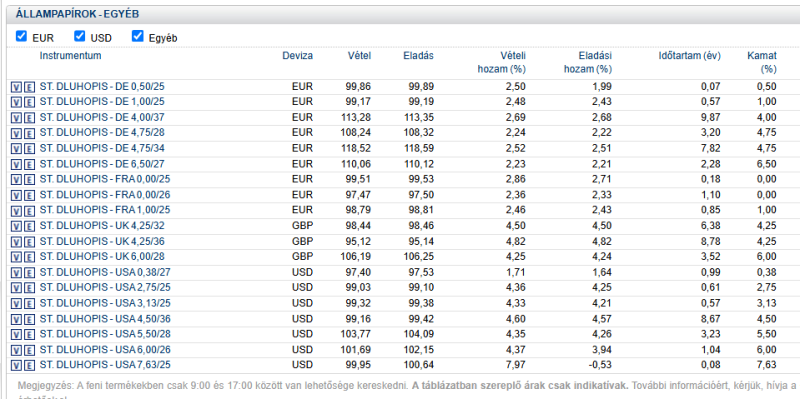The image size is (800, 399).
Task: Open ST. DLUHOPIS - FRA 0,00/25 instrument
Action: 105,180
